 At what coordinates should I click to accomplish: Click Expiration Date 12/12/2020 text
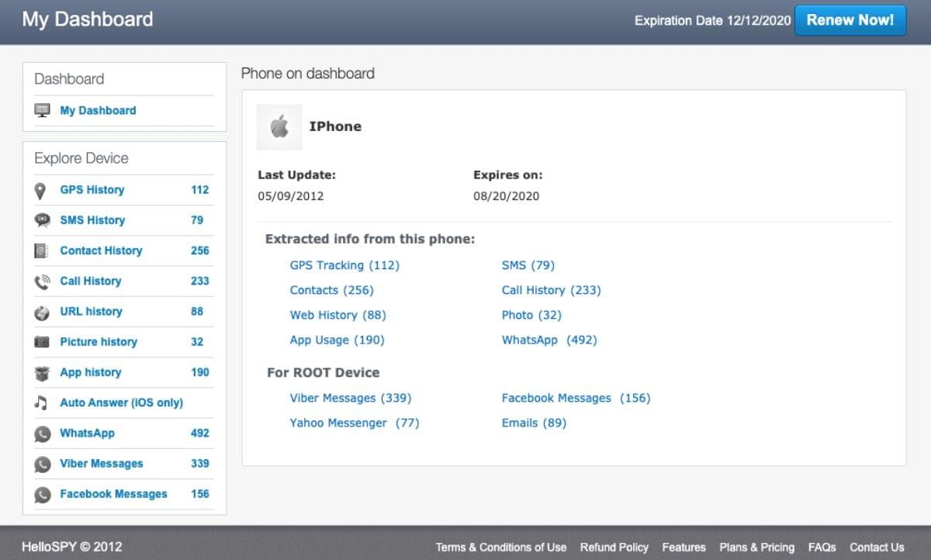[x=712, y=21]
